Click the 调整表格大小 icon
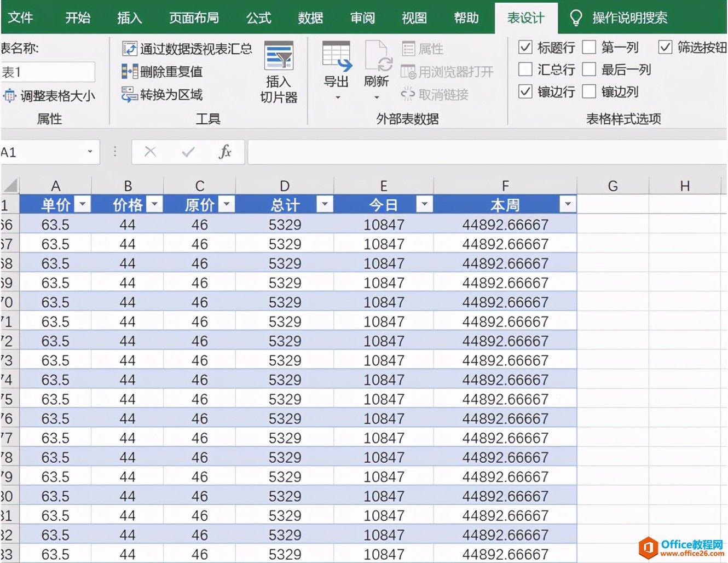This screenshot has width=728, height=563. click(x=10, y=96)
